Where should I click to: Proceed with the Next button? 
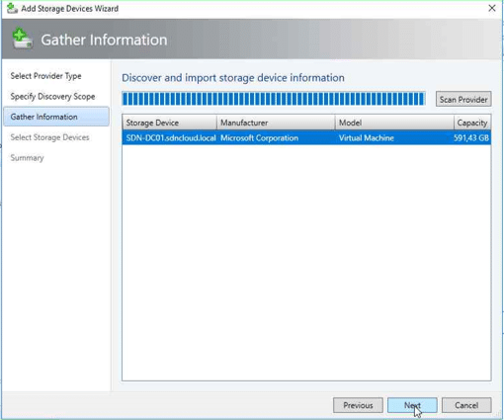(412, 405)
